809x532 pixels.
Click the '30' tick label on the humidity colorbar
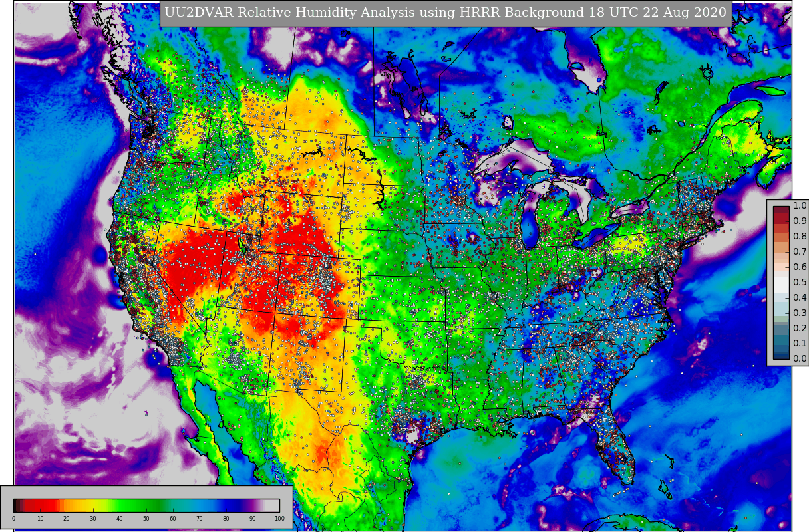[93, 519]
